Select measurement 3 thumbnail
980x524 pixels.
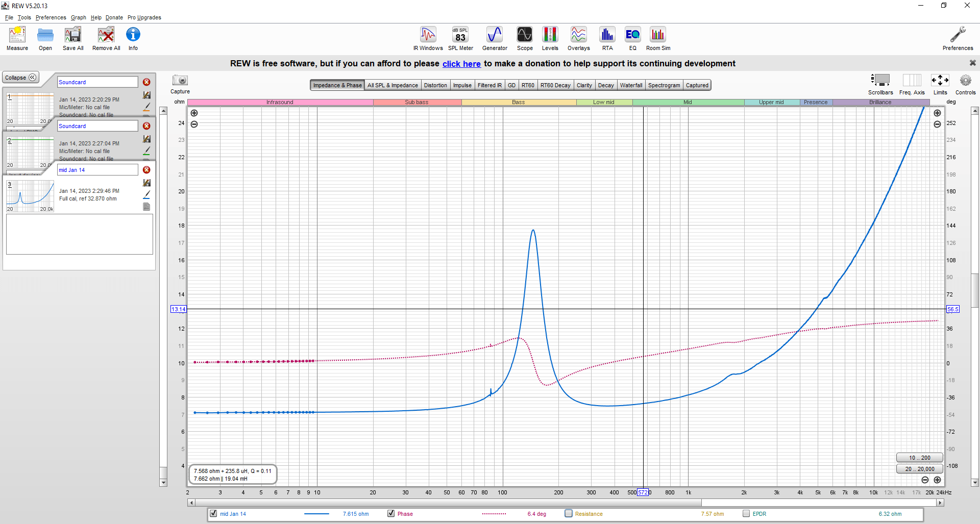[x=30, y=196]
